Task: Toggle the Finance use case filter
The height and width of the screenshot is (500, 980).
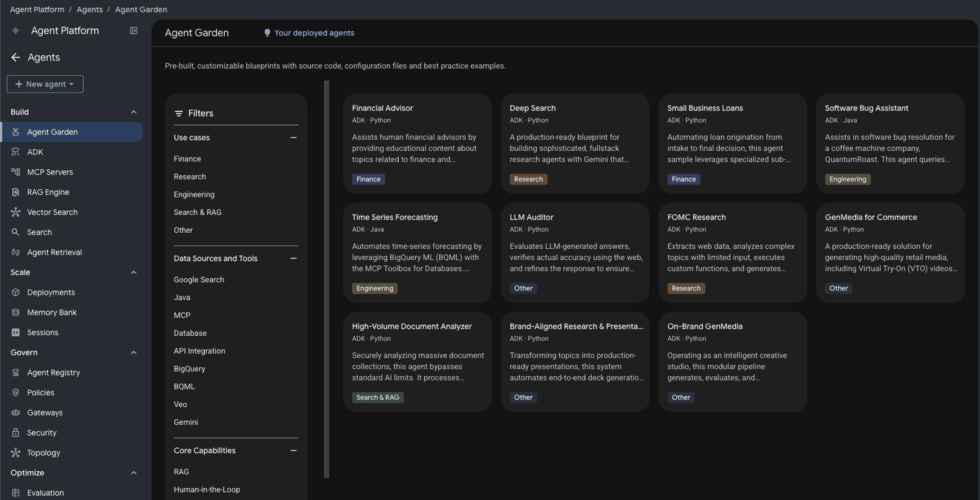Action: click(187, 159)
